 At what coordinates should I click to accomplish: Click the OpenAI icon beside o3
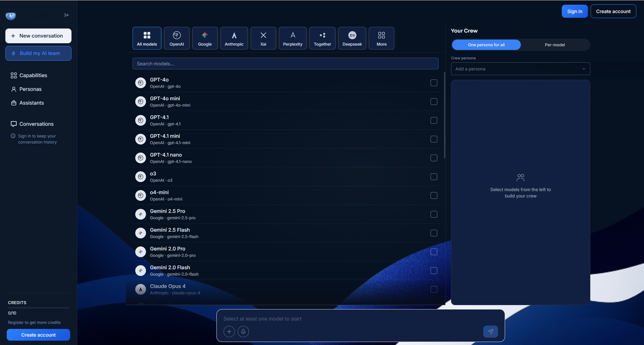pyautogui.click(x=141, y=177)
